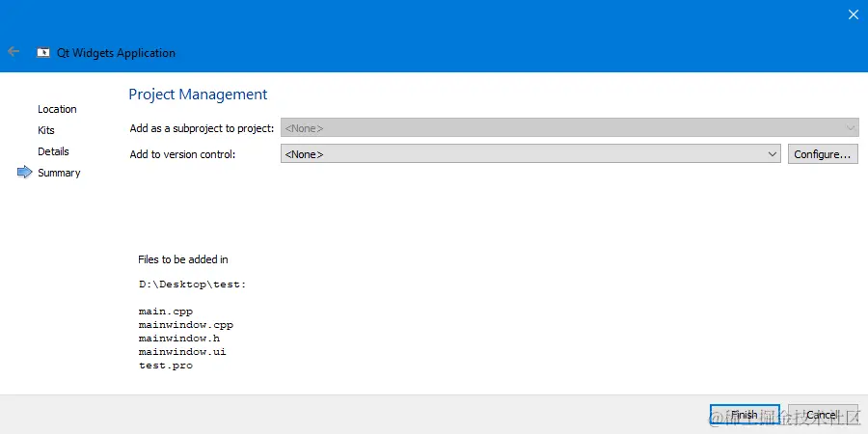Screen dimensions: 868x434
Task: Click the Project Management heading
Action: [x=198, y=95]
